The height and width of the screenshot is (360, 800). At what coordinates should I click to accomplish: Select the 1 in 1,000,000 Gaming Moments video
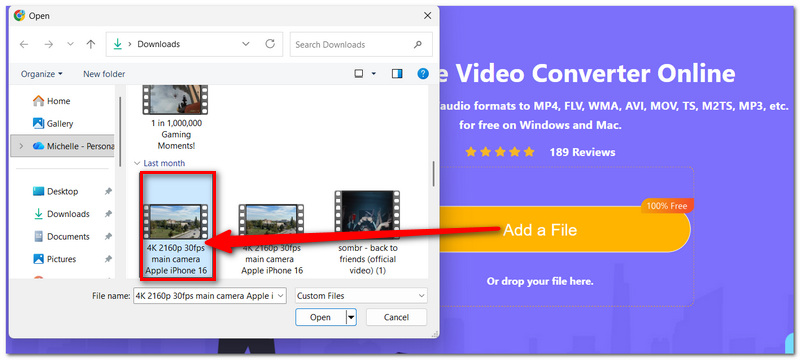point(177,118)
